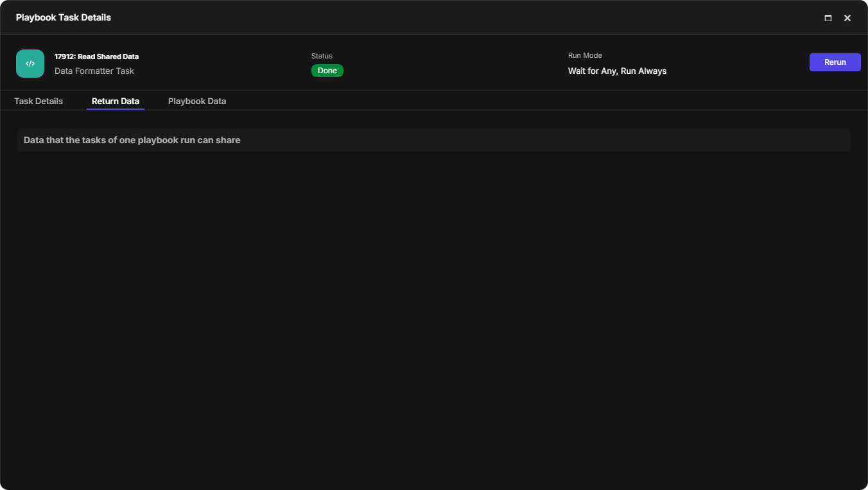
Task: Click the 'Run Mode' label
Action: [585, 55]
